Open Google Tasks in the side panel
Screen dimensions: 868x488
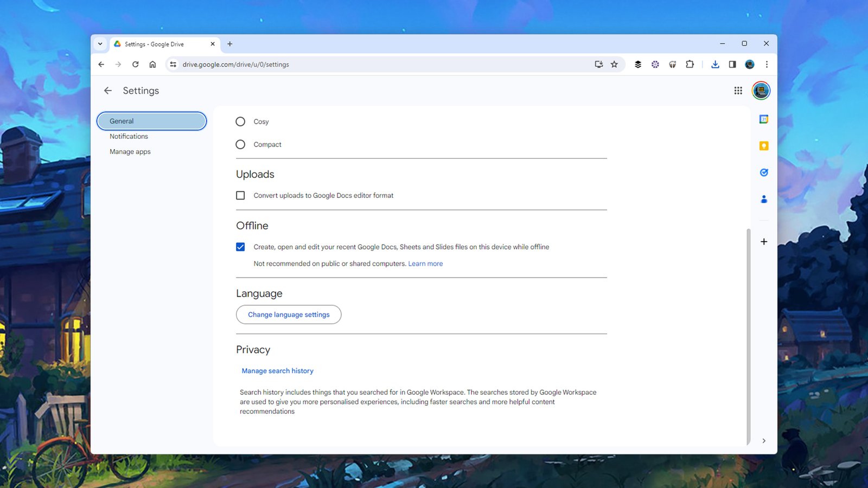pyautogui.click(x=764, y=172)
